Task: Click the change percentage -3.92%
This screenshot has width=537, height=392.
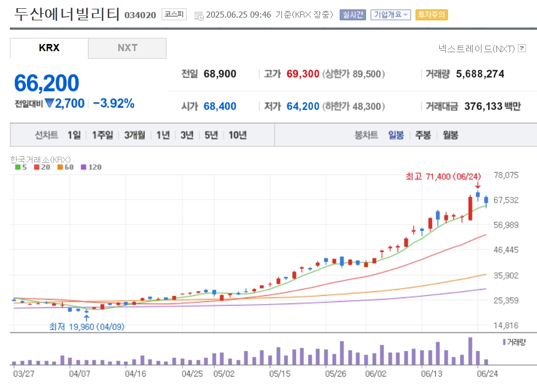Action: point(114,103)
